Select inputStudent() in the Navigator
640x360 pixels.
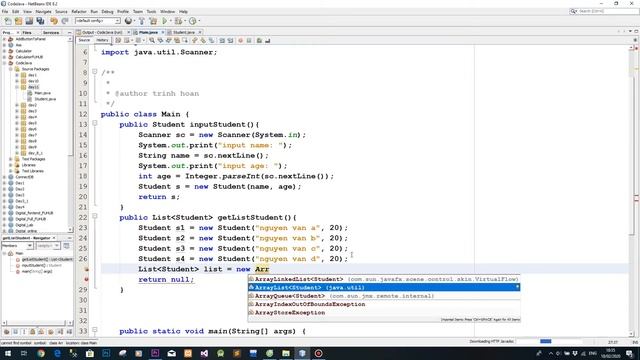[x=42, y=265]
